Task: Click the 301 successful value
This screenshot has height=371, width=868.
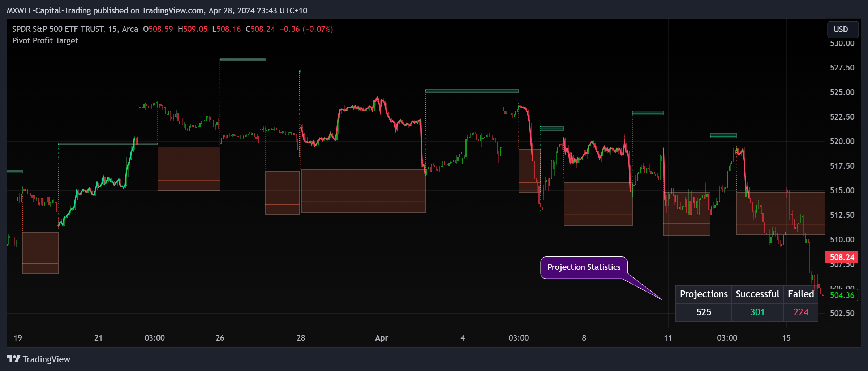Action: point(757,312)
